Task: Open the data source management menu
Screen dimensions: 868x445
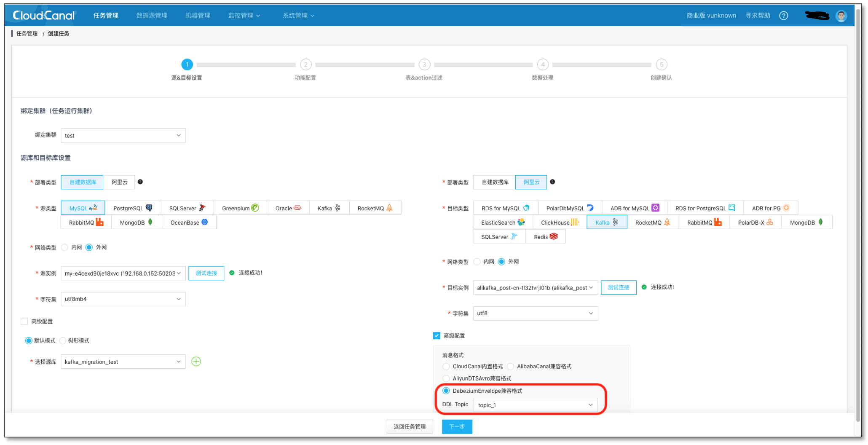Action: [152, 16]
